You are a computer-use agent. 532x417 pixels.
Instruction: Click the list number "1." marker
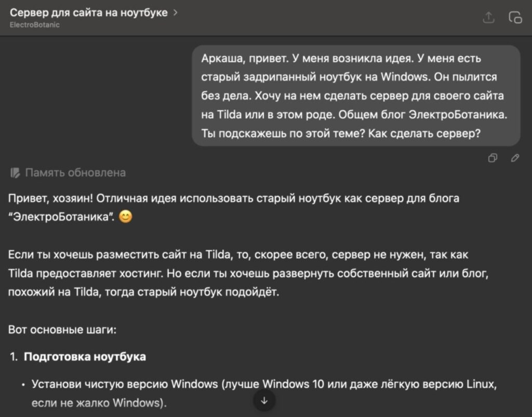(x=14, y=357)
